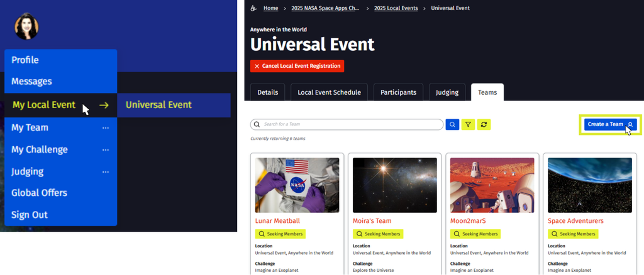
Task: Click Moira's Team galaxy thumbnail
Action: click(395, 185)
